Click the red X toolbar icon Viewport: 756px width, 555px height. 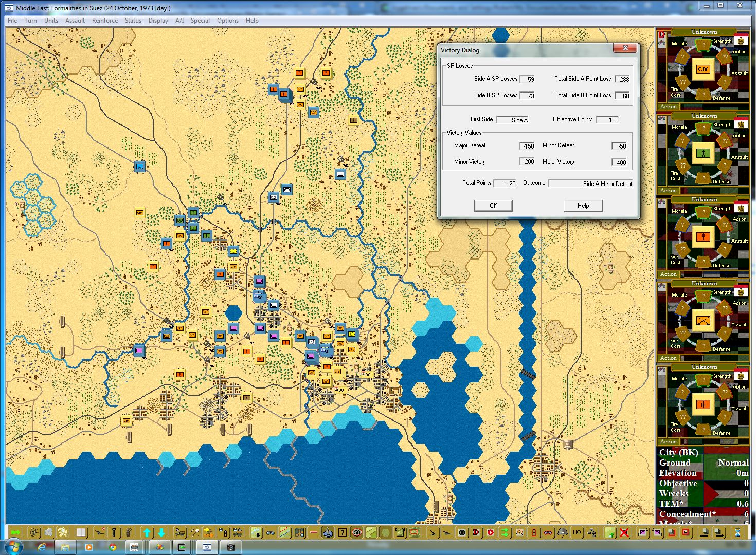point(624,532)
